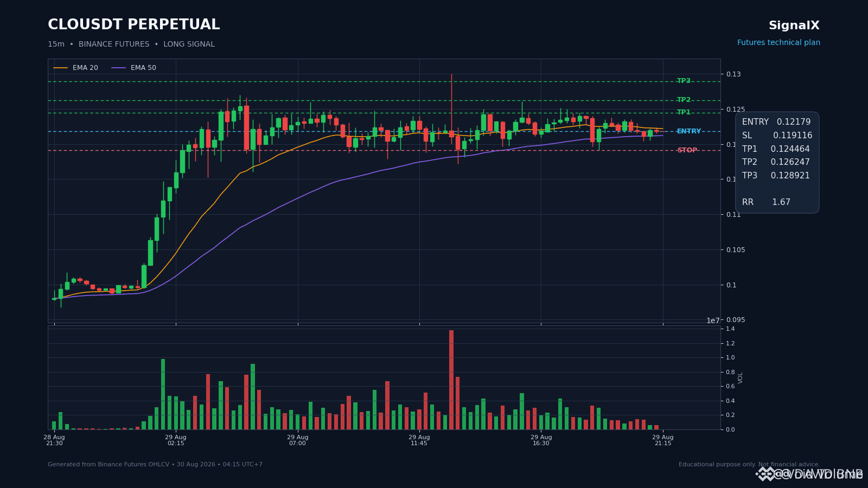Click the TP1 level label

[x=684, y=112]
